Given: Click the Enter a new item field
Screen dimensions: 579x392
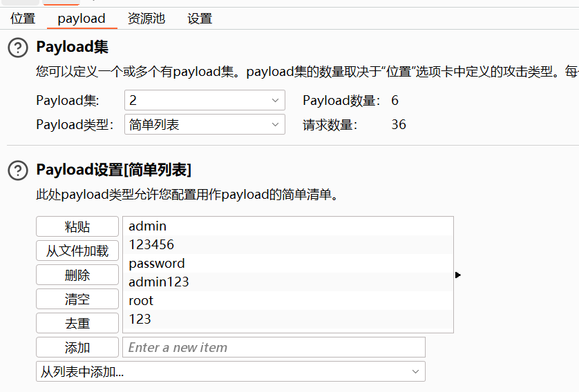Looking at the screenshot, I should pos(274,347).
